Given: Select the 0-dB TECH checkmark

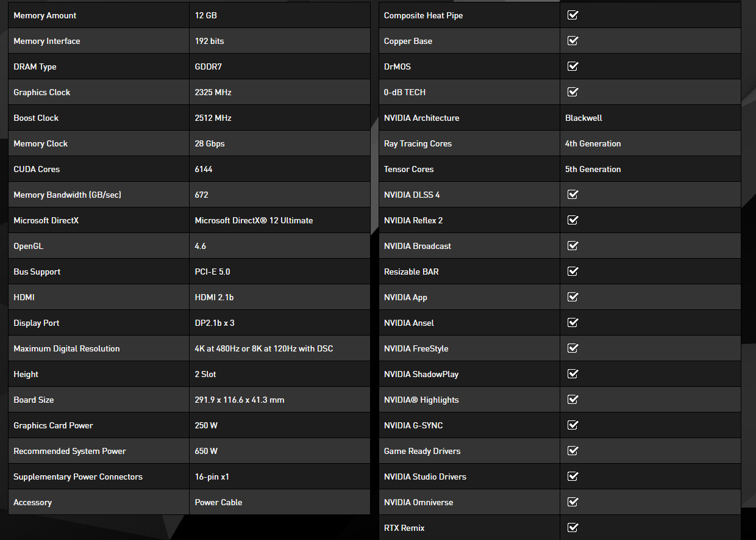Looking at the screenshot, I should point(572,92).
